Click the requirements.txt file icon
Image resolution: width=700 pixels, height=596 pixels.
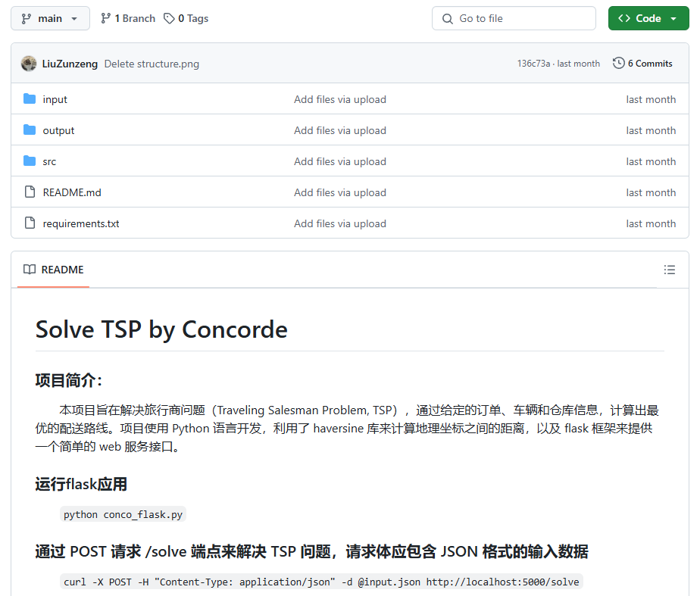tap(30, 223)
